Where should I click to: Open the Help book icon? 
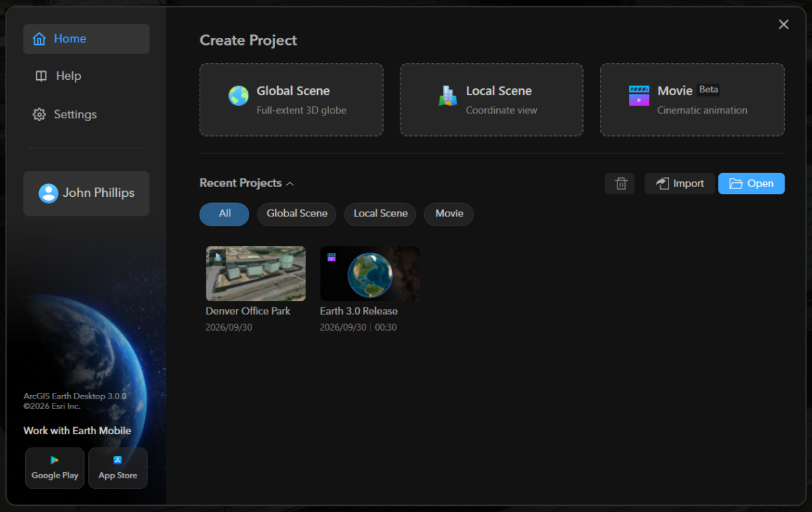(41, 76)
